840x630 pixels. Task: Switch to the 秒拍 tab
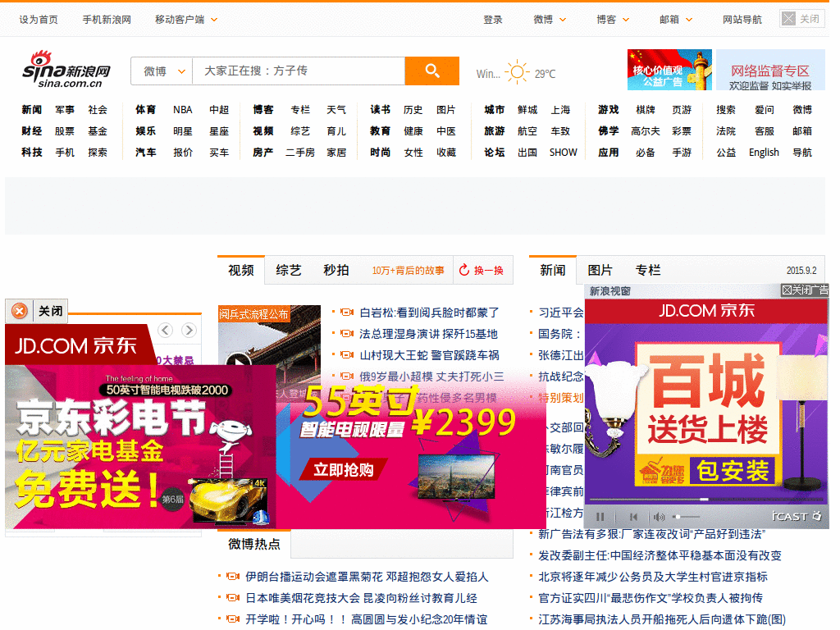pos(336,270)
